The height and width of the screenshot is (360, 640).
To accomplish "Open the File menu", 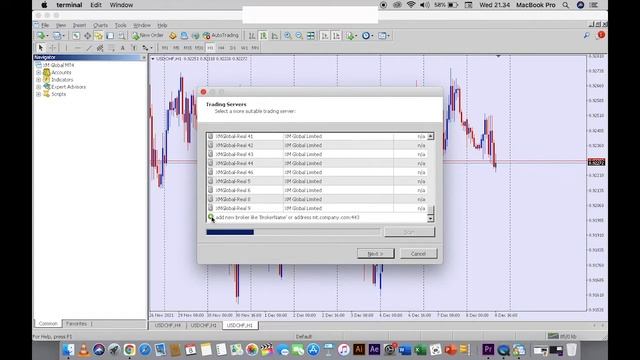I will (45, 25).
